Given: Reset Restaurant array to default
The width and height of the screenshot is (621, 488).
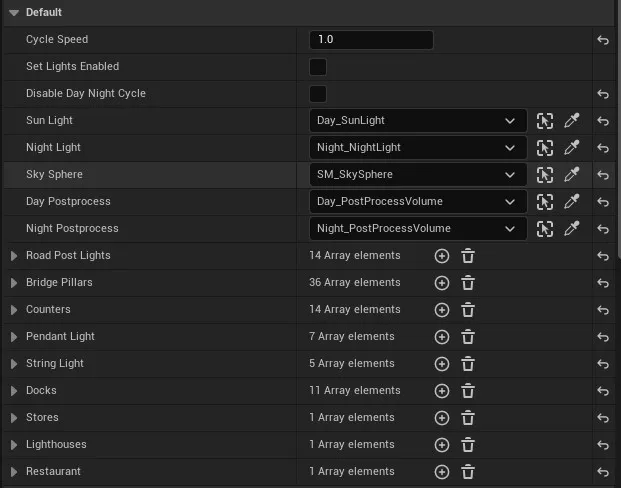Looking at the screenshot, I should 603,472.
